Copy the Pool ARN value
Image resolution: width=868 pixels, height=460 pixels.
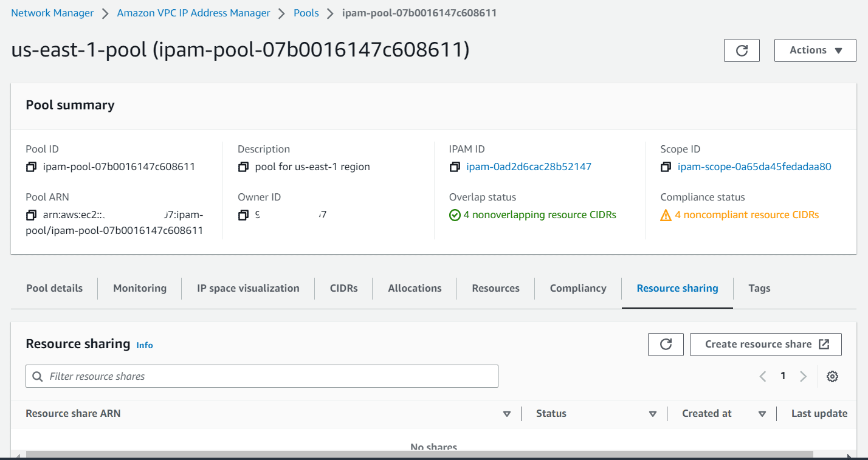tap(31, 215)
